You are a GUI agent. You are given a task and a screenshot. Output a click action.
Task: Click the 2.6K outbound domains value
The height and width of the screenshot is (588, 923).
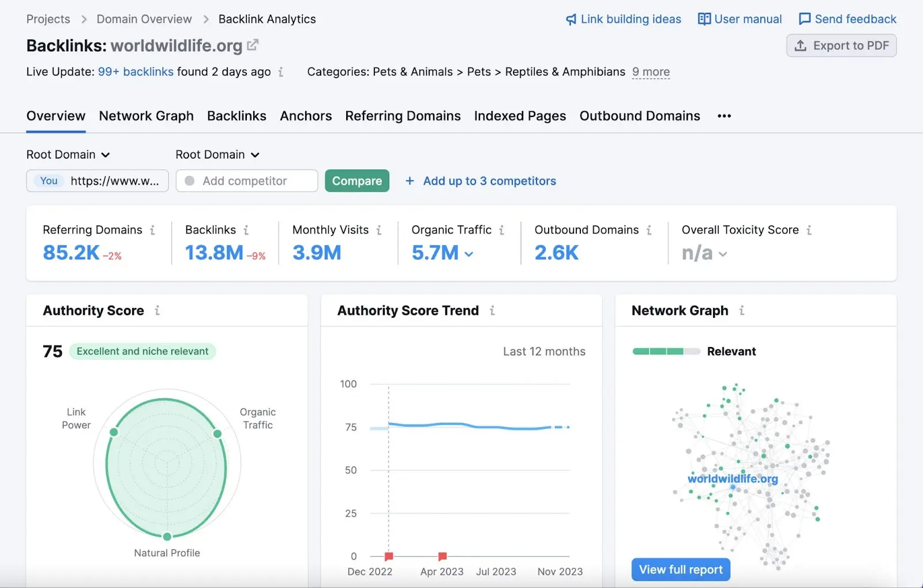[557, 252]
